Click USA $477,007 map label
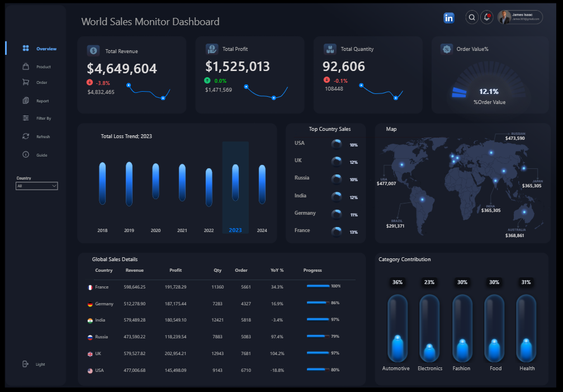 [x=386, y=182]
